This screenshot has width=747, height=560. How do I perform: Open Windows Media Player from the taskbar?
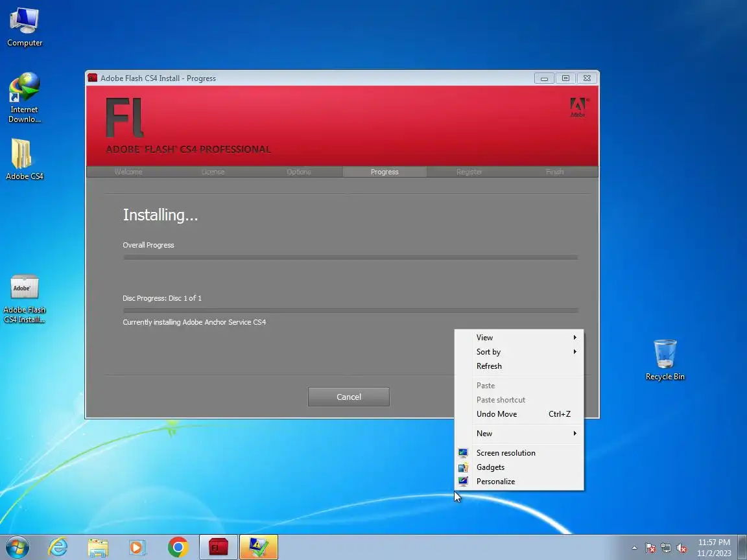click(137, 548)
